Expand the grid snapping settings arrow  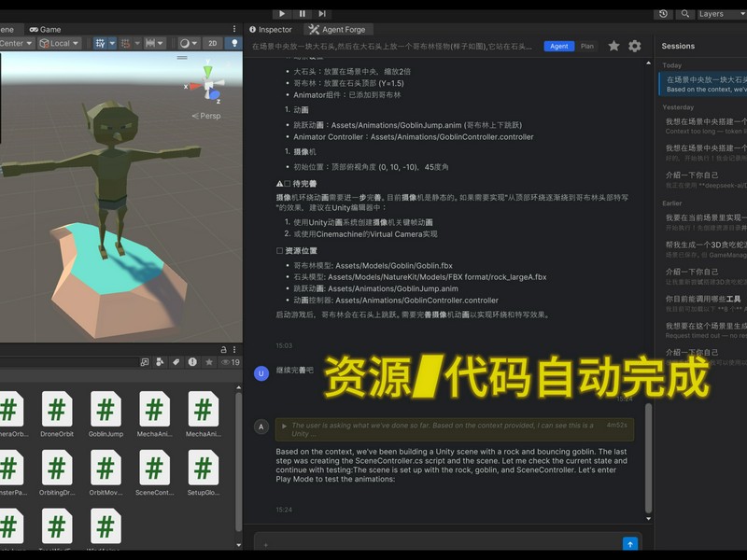[137, 43]
